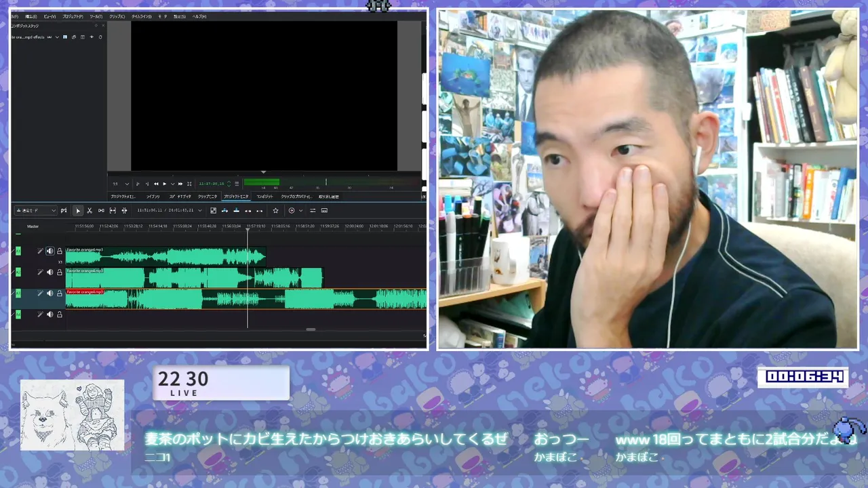Open the タイムライン menu
The width and height of the screenshot is (868, 488).
(x=141, y=16)
